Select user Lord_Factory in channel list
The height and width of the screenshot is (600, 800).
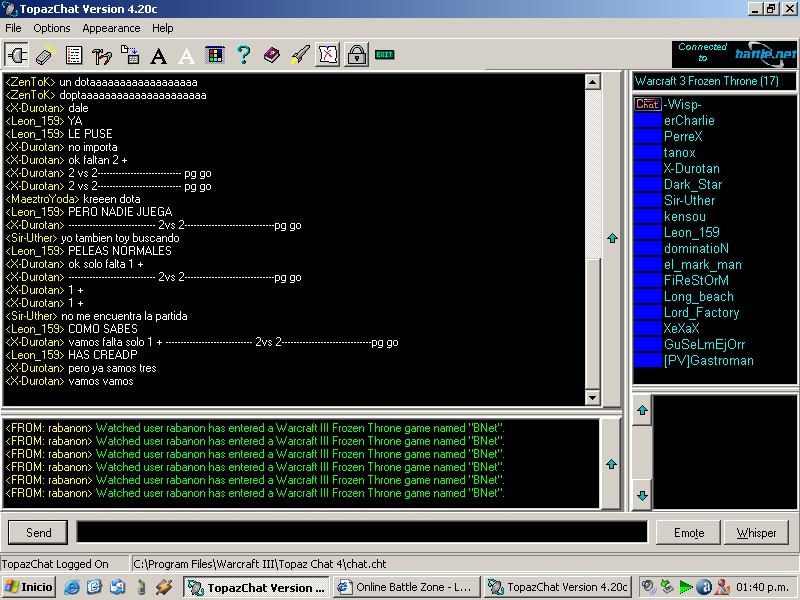[x=702, y=312]
